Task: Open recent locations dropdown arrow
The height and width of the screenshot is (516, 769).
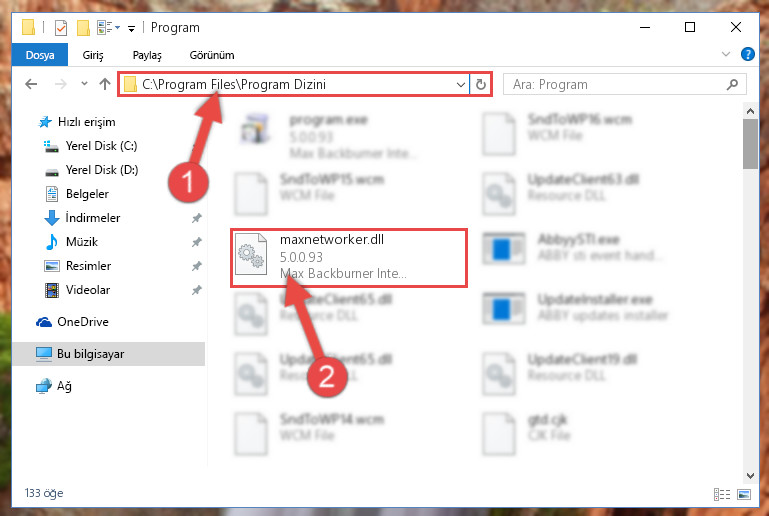Action: [84, 84]
